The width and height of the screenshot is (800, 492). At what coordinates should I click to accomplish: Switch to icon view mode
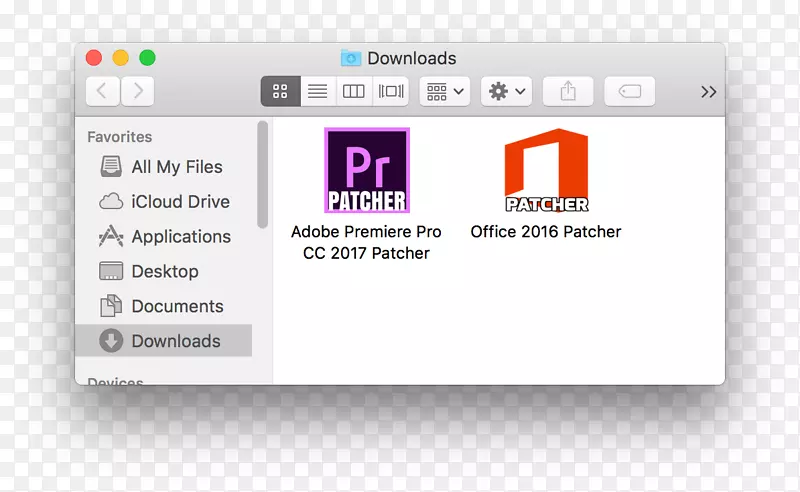280,91
